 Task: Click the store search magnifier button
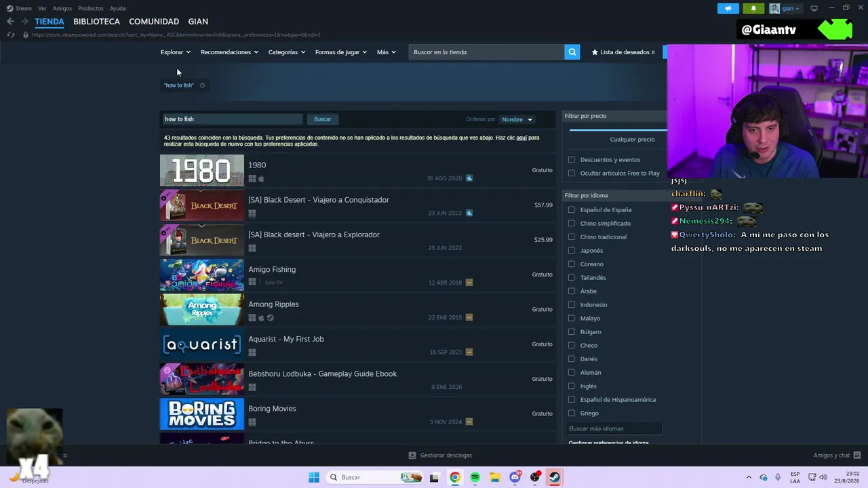(x=572, y=52)
